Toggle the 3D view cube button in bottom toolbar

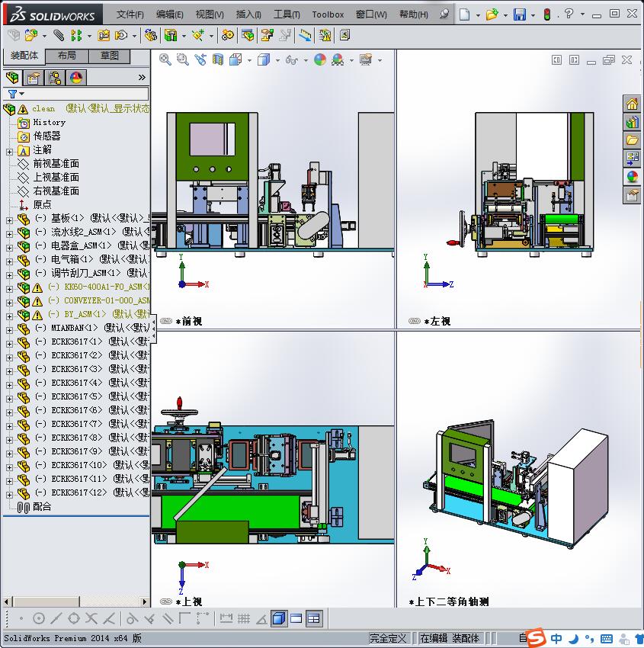coord(279,619)
